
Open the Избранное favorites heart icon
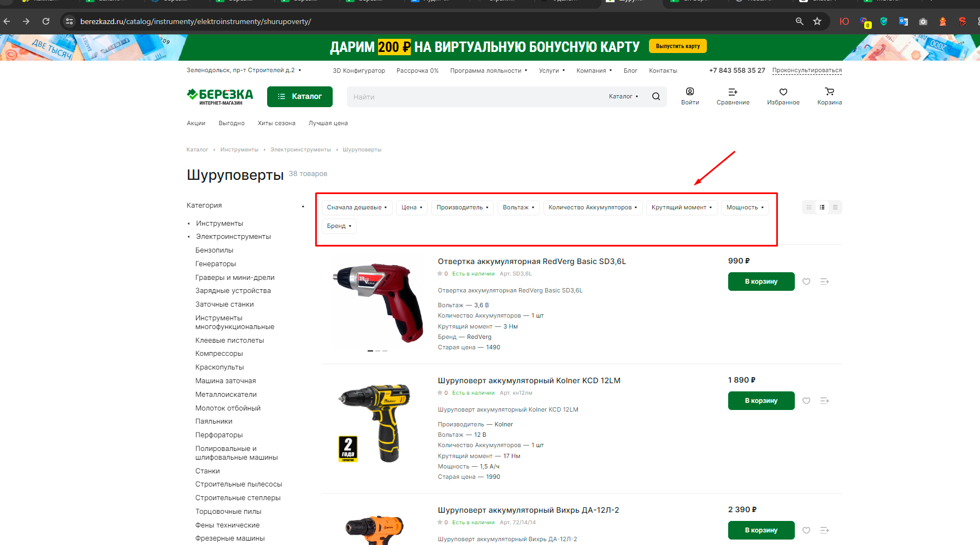point(783,92)
